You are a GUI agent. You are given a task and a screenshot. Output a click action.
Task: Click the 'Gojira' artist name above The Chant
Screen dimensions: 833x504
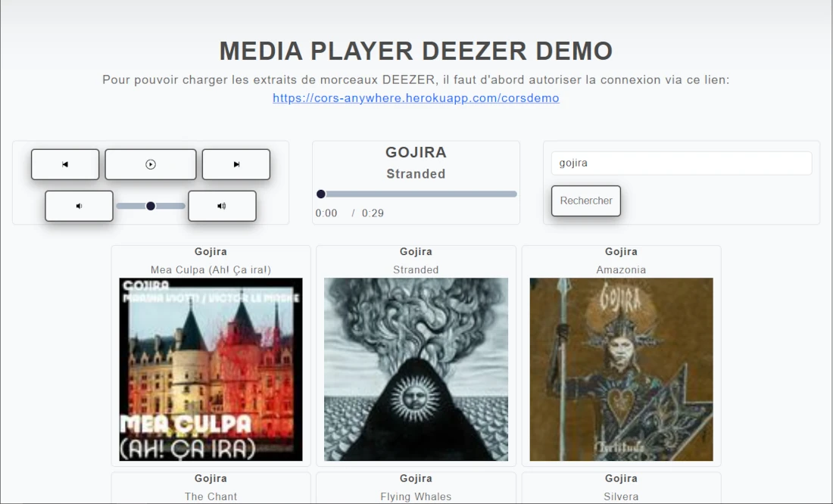point(211,478)
